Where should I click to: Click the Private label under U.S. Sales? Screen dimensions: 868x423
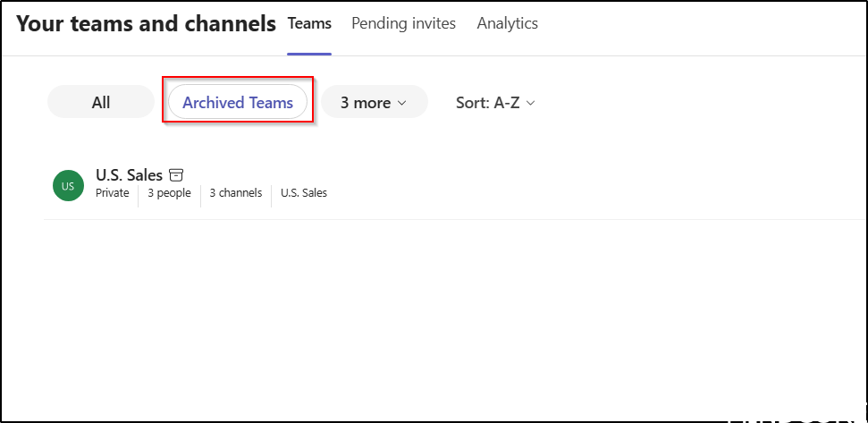[113, 193]
